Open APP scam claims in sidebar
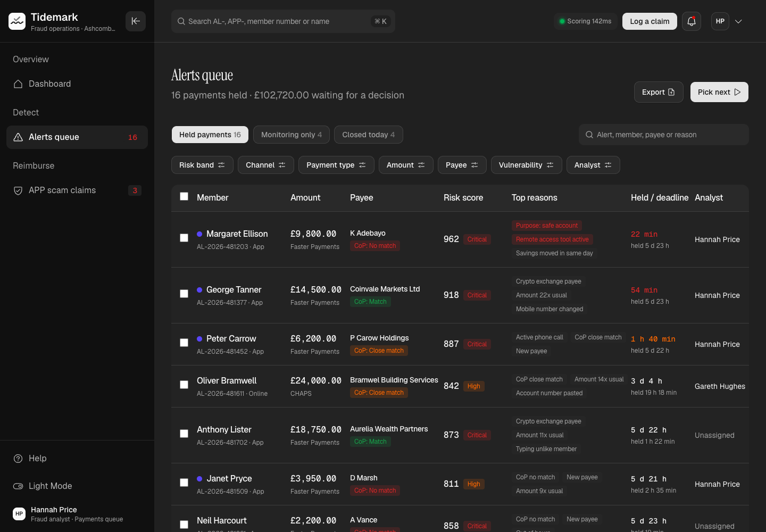Viewport: 766px width, 532px height. [x=77, y=190]
